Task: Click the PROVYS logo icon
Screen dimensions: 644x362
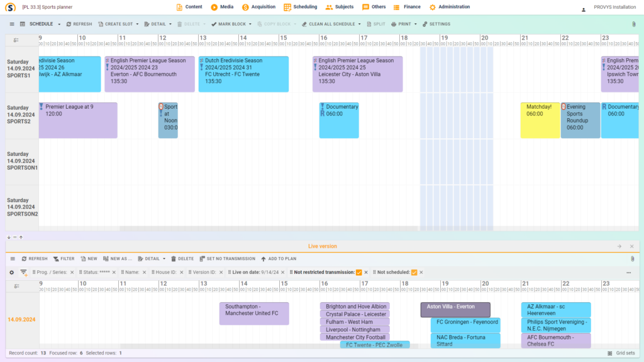Action: point(10,7)
